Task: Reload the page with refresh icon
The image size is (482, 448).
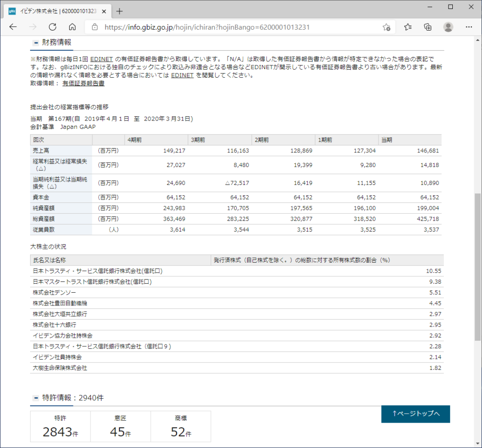Action: click(52, 27)
